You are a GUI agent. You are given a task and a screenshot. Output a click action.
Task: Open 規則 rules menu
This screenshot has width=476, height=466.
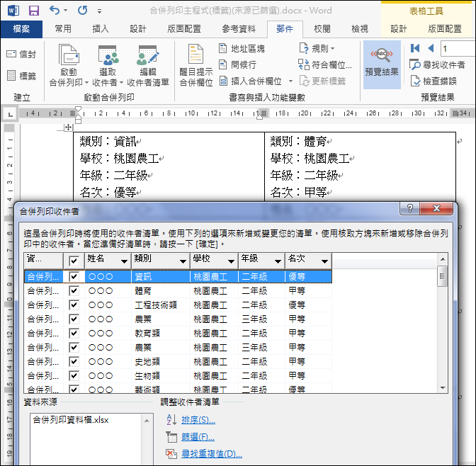click(x=317, y=48)
